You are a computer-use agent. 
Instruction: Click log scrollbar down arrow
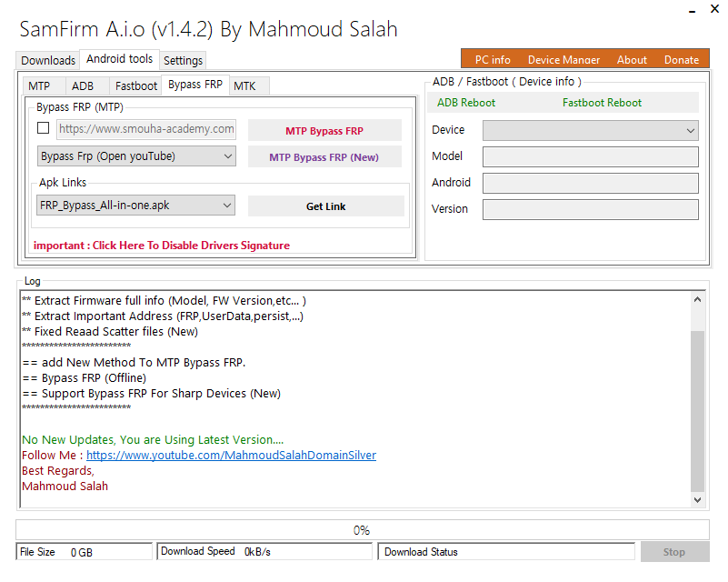point(697,500)
